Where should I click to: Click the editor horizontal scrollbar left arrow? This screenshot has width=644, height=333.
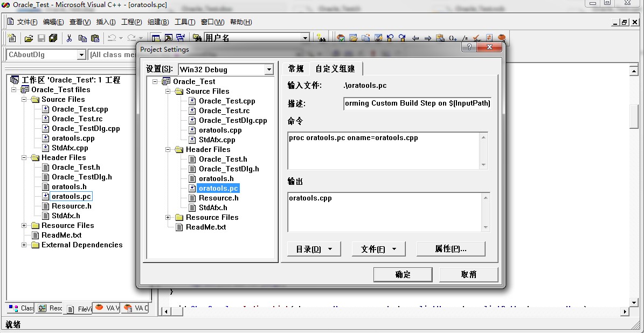167,311
